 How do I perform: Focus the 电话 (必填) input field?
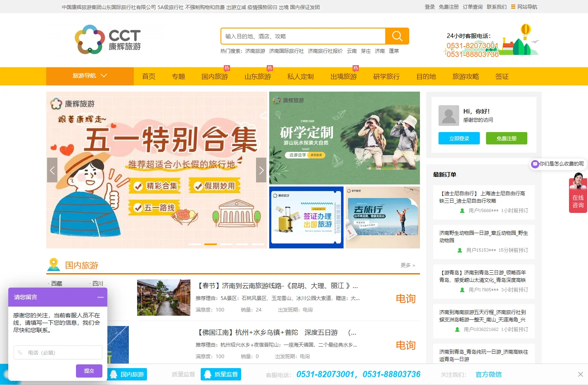pyautogui.click(x=58, y=352)
